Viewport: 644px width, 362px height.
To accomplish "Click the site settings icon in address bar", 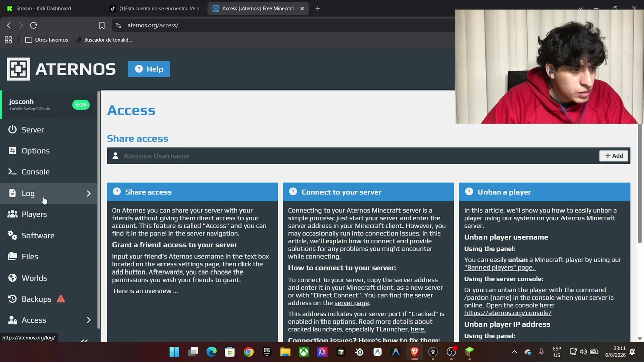I will [x=118, y=25].
